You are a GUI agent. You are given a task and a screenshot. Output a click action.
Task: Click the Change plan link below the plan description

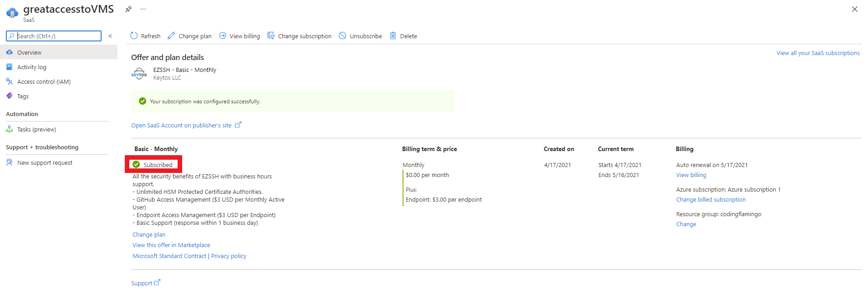tap(149, 234)
